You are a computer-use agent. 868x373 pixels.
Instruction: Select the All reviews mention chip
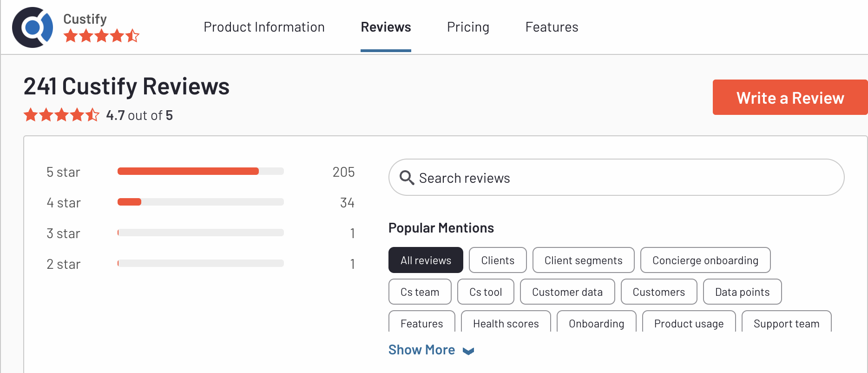click(426, 260)
